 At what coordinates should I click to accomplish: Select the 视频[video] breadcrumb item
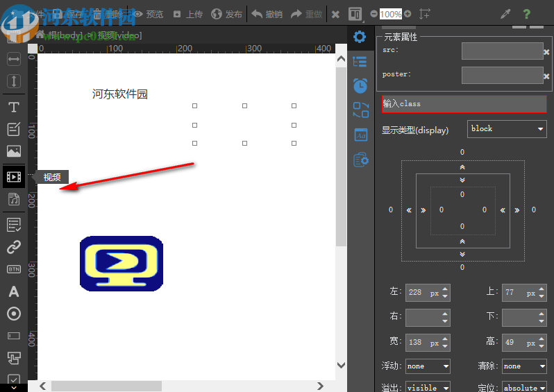pyautogui.click(x=120, y=35)
